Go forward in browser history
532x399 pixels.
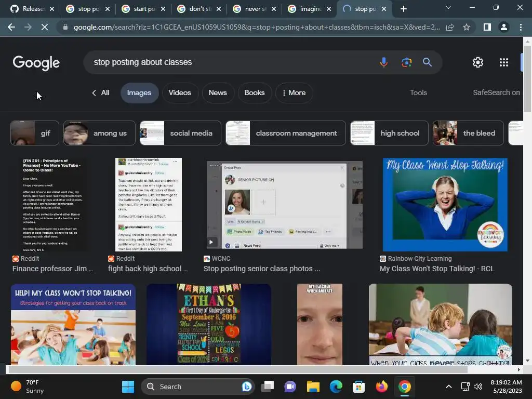(x=28, y=27)
